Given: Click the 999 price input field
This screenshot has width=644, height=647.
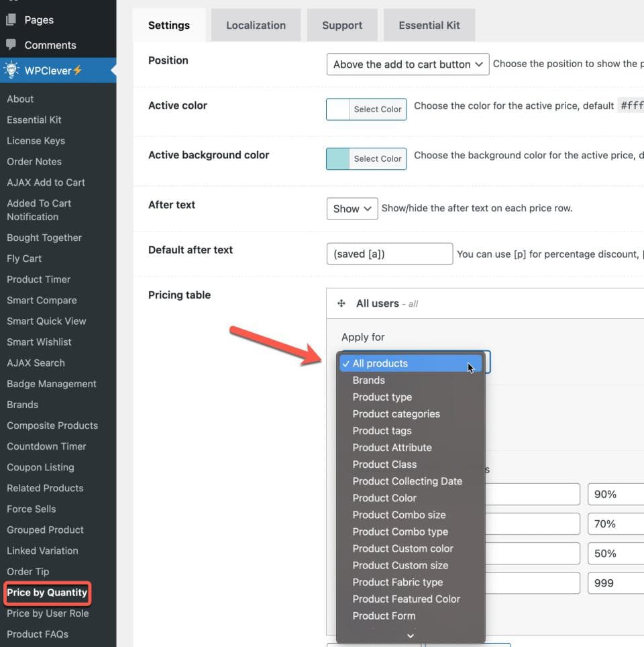Looking at the screenshot, I should pos(616,583).
